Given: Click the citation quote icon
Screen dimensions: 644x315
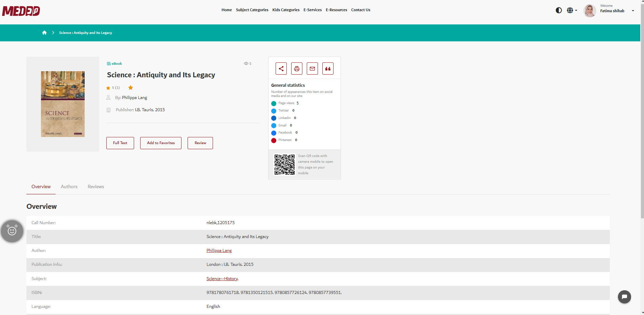Looking at the screenshot, I should click(328, 68).
